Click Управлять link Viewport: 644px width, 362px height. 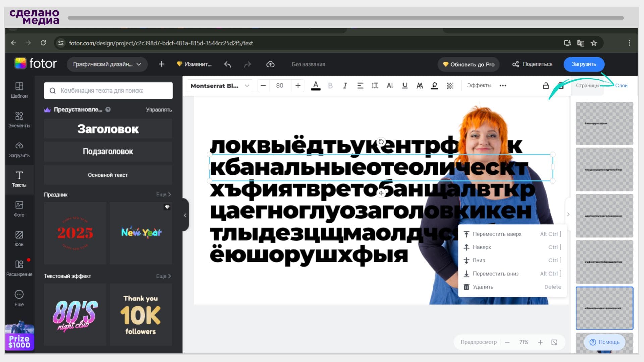pos(159,110)
